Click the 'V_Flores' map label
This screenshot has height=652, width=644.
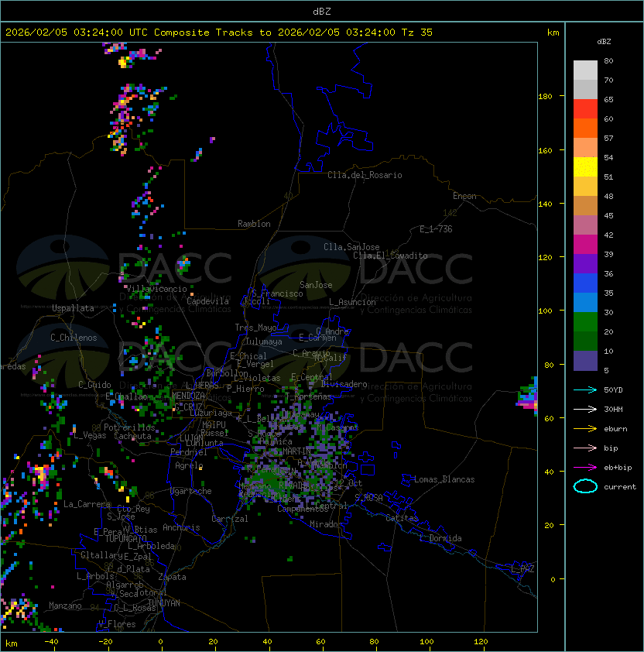117,624
